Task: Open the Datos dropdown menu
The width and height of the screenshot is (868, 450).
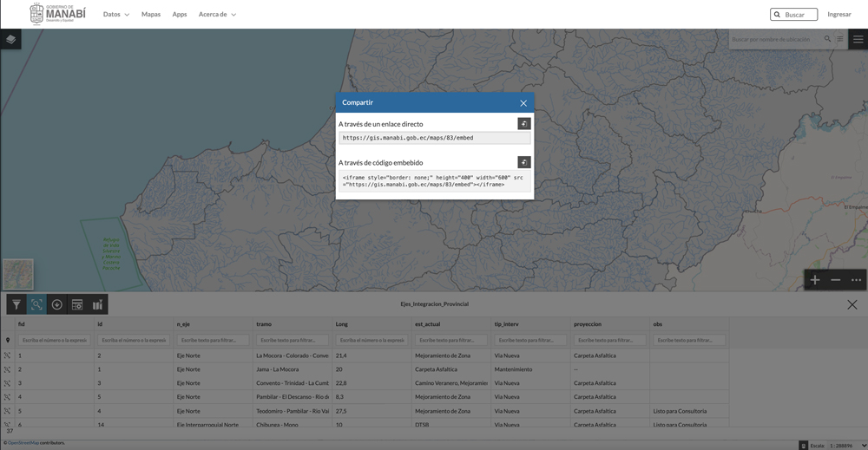Action: tap(115, 15)
